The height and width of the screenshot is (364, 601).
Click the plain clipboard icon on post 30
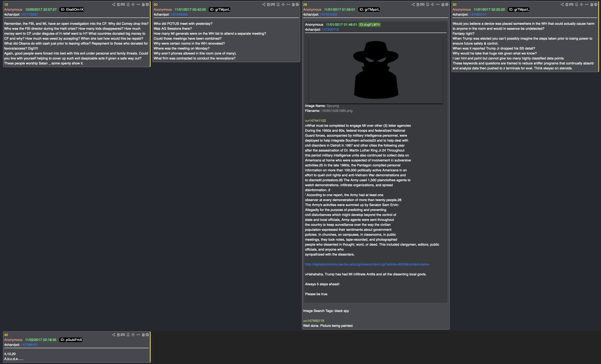[x=592, y=4]
